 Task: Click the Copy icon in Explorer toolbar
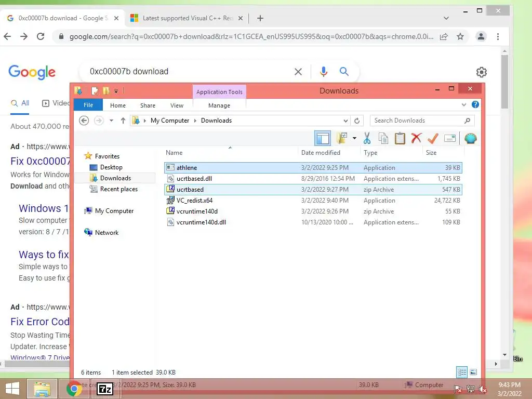tap(383, 138)
